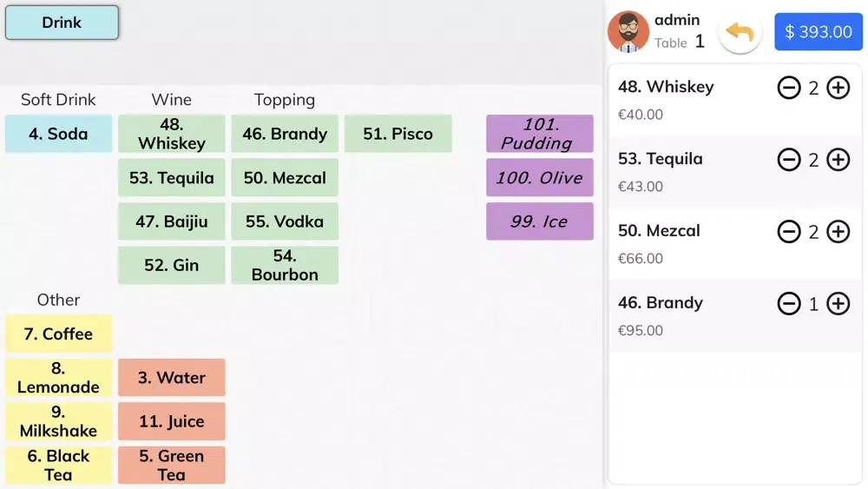
Task: Choose 5. Green Tea item
Action: [x=171, y=465]
